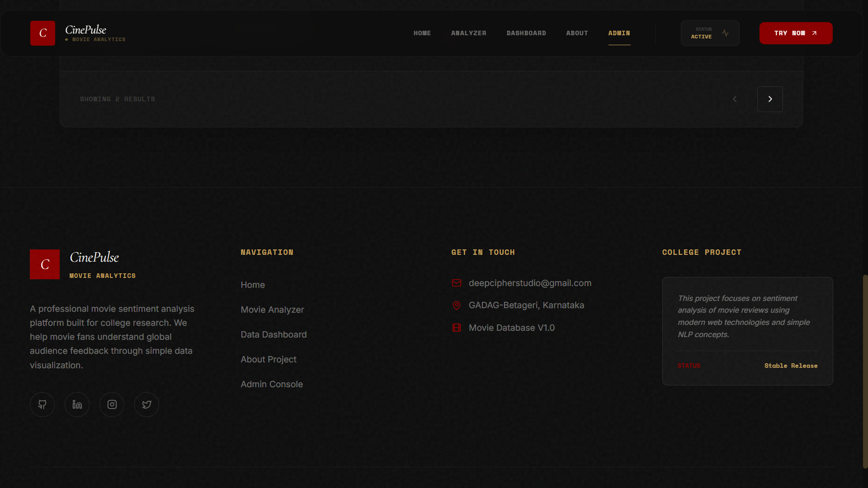This screenshot has height=488, width=868.
Task: Click the page vertical scrollbar thumb
Action: pos(865,371)
